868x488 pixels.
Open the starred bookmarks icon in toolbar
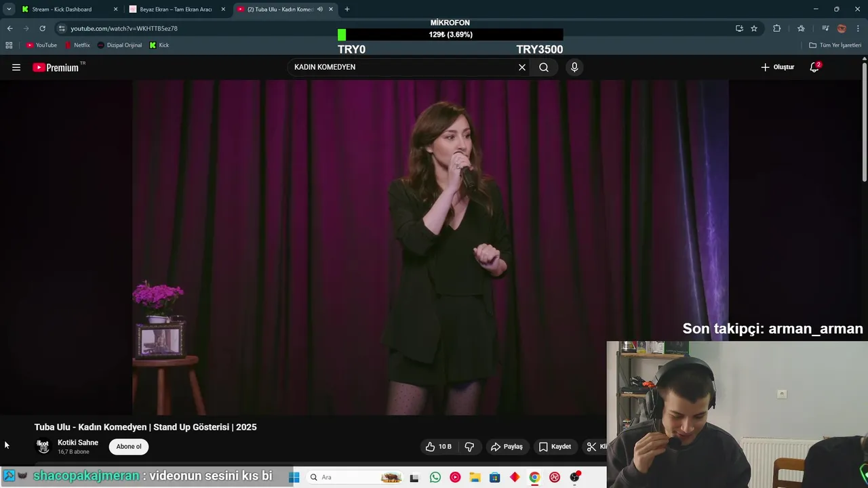801,28
